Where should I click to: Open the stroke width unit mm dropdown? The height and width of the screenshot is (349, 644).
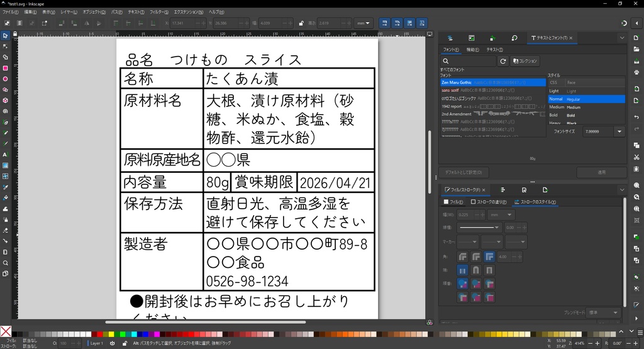(501, 214)
